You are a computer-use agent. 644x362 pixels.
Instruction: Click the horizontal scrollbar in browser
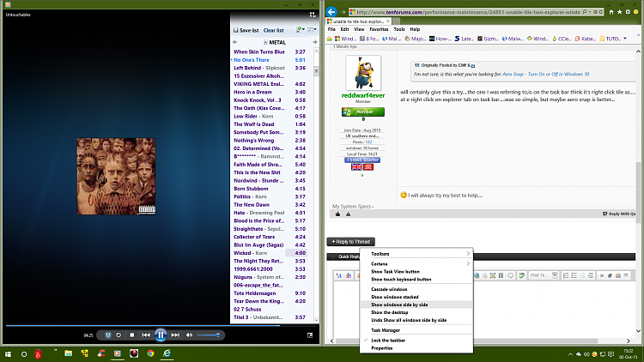(x=480, y=341)
